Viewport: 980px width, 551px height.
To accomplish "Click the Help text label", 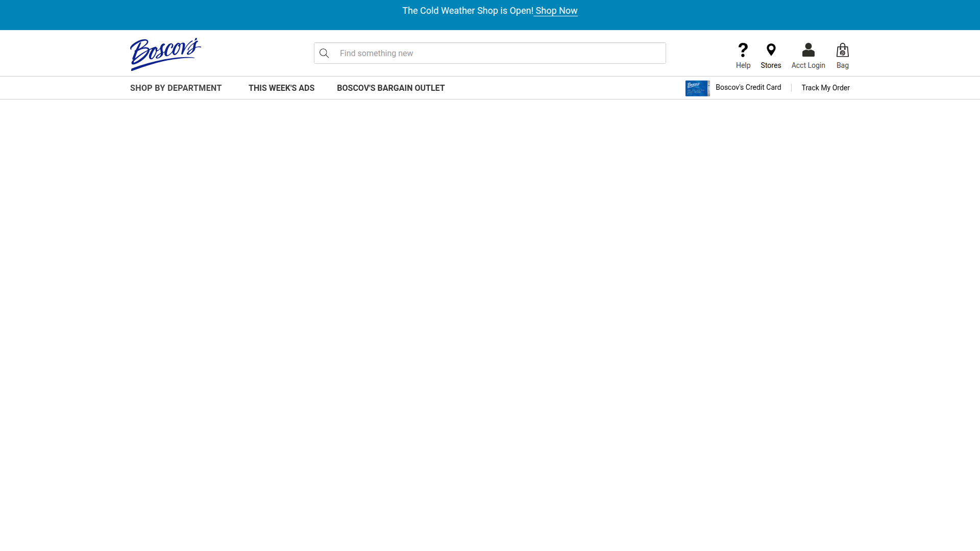I will (x=743, y=65).
